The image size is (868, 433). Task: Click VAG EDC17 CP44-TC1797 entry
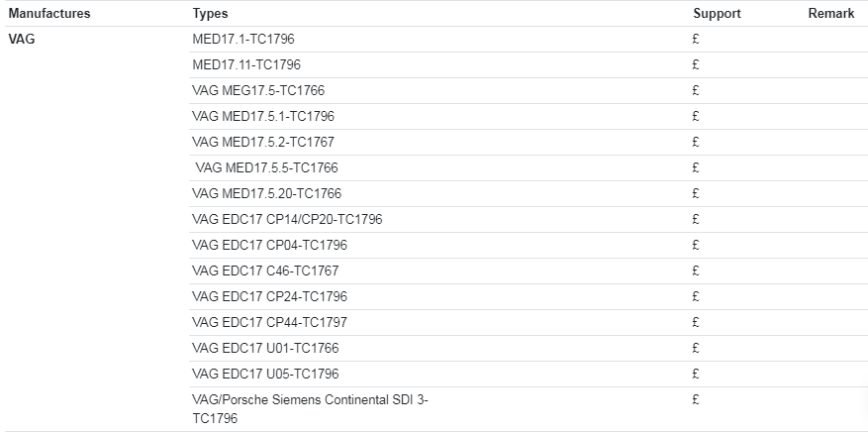click(x=269, y=322)
